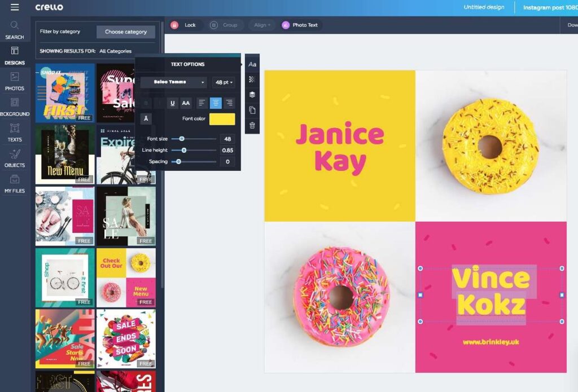Open the Photos sidebar section
The width and height of the screenshot is (578, 392).
point(15,81)
